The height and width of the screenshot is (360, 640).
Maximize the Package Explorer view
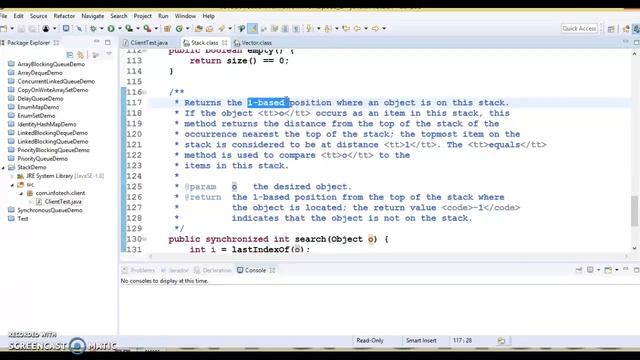108,42
